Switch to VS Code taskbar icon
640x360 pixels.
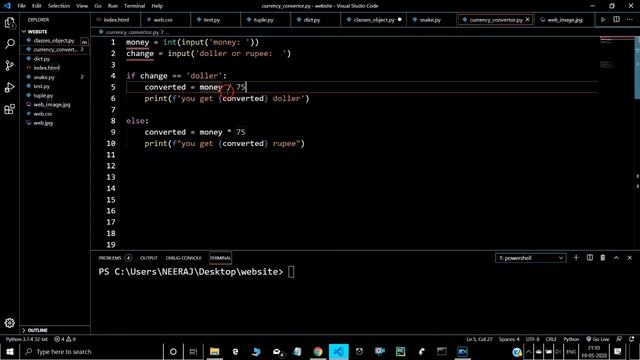pyautogui.click(x=338, y=351)
